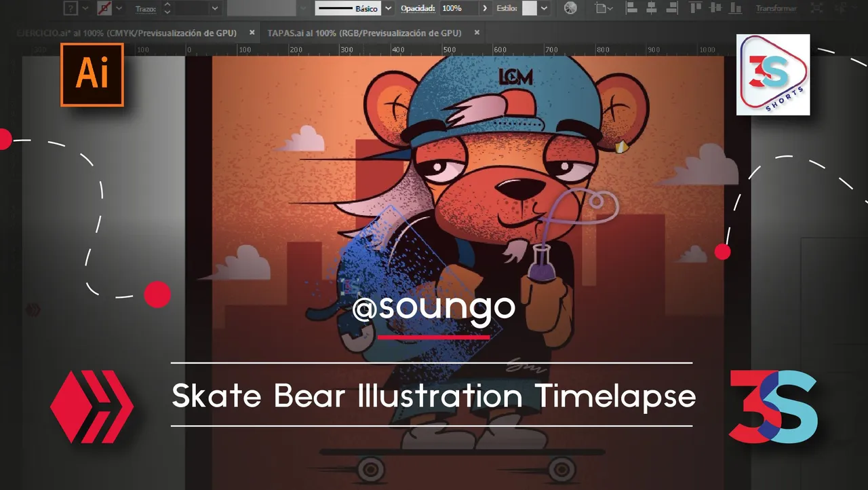Click the Básico brush definition preview
The image size is (868, 490).
(x=347, y=8)
